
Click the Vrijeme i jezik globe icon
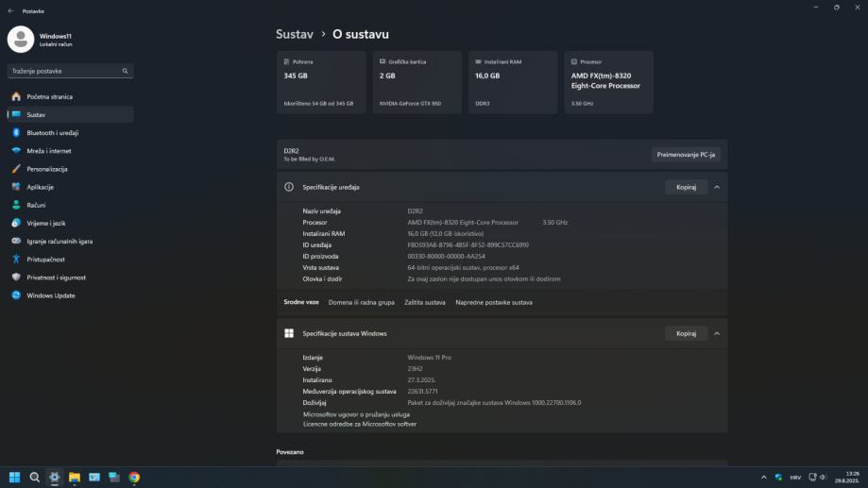pos(16,223)
